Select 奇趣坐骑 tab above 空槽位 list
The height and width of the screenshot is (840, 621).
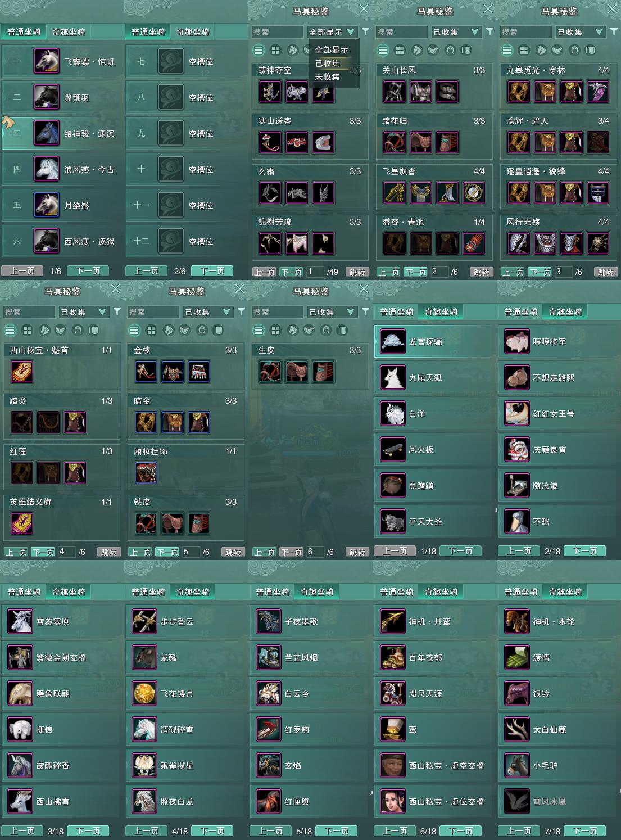(193, 32)
